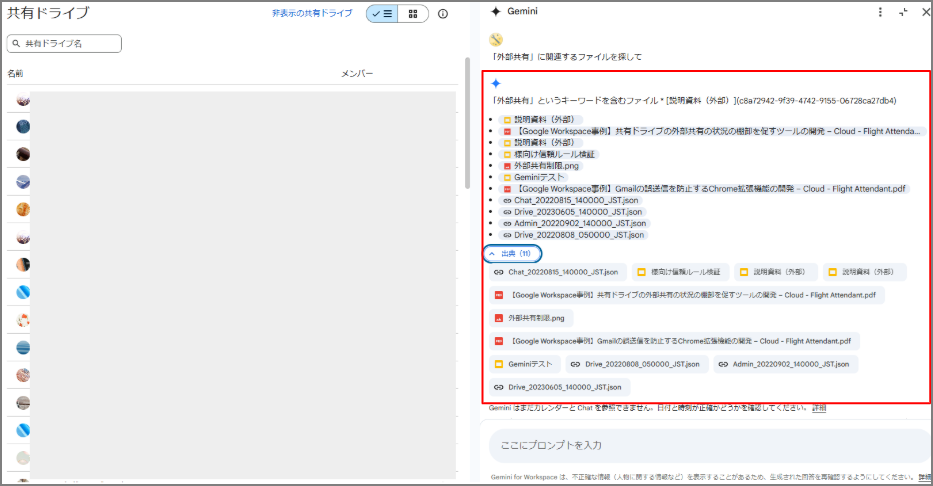Click the Gemini sparkle logo in panel header
933x486 pixels.
[x=496, y=11]
